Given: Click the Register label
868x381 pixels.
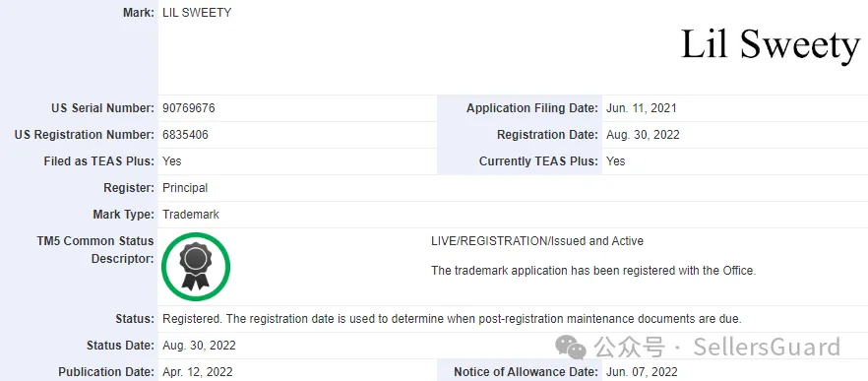Looking at the screenshot, I should pyautogui.click(x=129, y=188).
